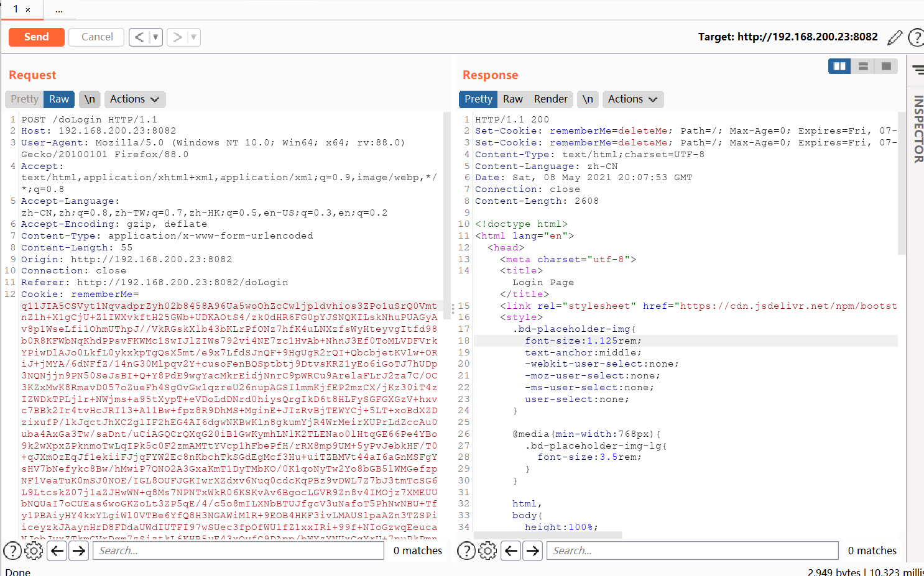Screen dimensions: 924x576
Task: Select Response Raw view
Action: 513,99
